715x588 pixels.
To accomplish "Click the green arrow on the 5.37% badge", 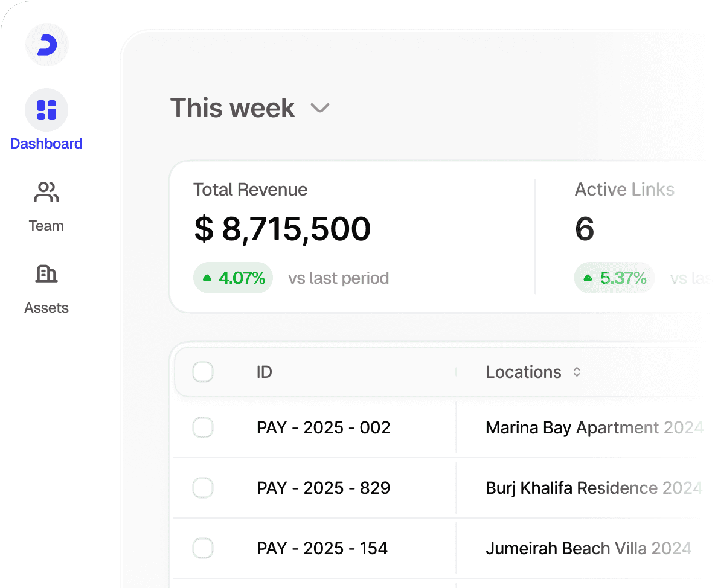I will click(588, 278).
